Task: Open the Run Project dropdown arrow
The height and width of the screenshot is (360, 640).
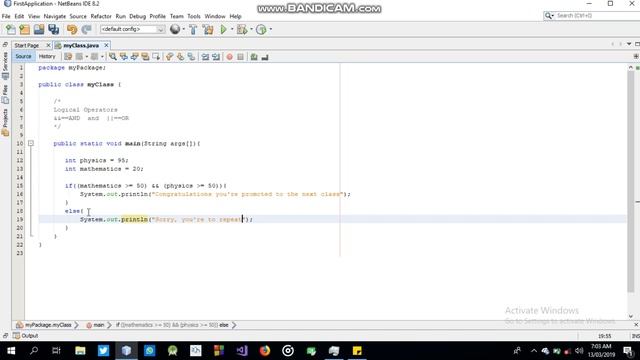Action: point(232,29)
